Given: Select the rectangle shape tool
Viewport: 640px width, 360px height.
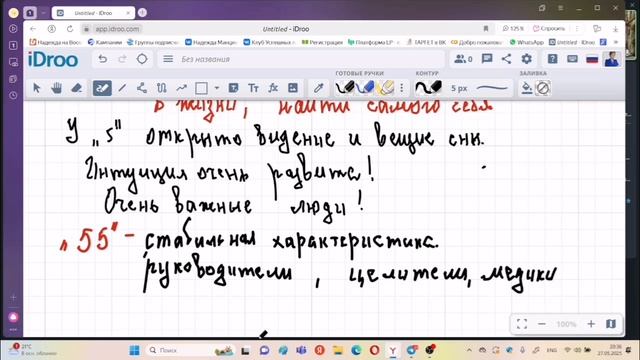Looking at the screenshot, I should pos(201,88).
